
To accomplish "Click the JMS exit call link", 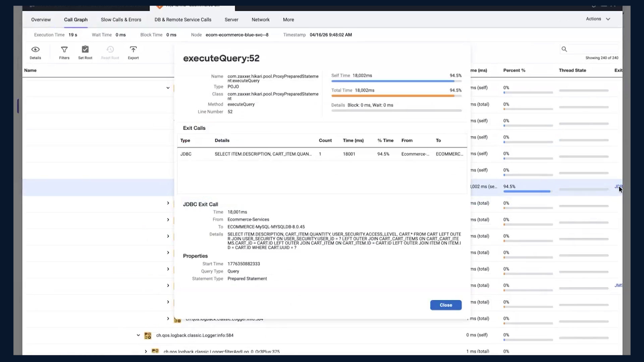I will tap(619, 286).
